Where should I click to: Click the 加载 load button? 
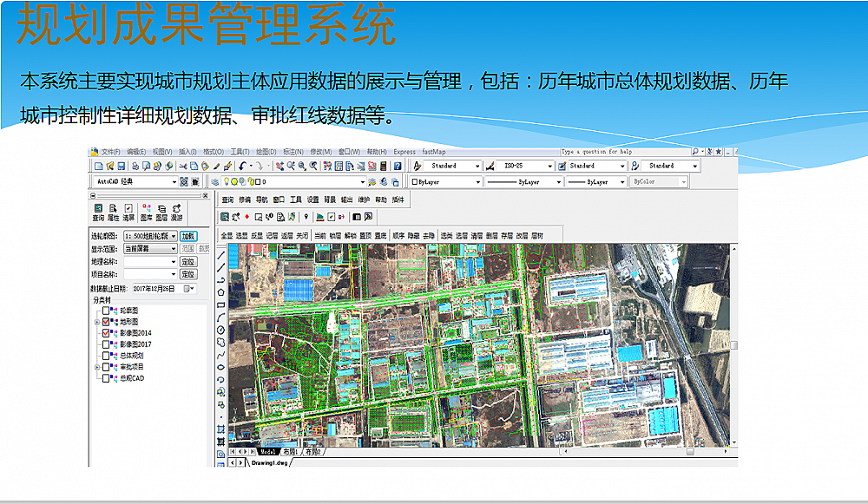(188, 236)
